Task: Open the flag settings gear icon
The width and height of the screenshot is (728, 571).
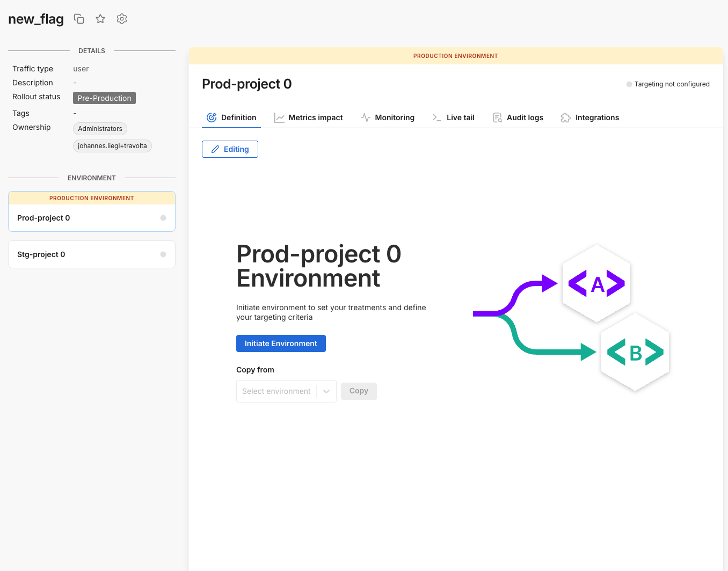Action: [122, 19]
